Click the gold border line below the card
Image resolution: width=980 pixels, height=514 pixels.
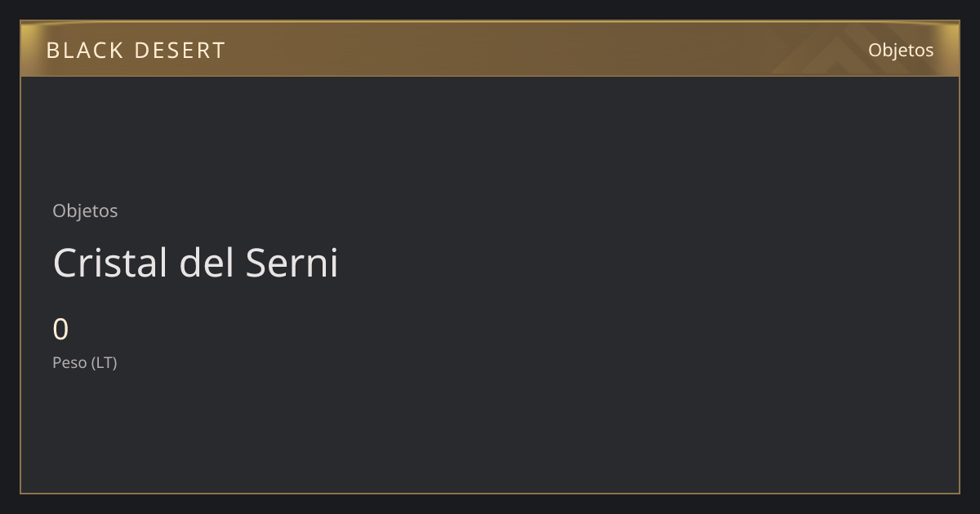point(490,493)
